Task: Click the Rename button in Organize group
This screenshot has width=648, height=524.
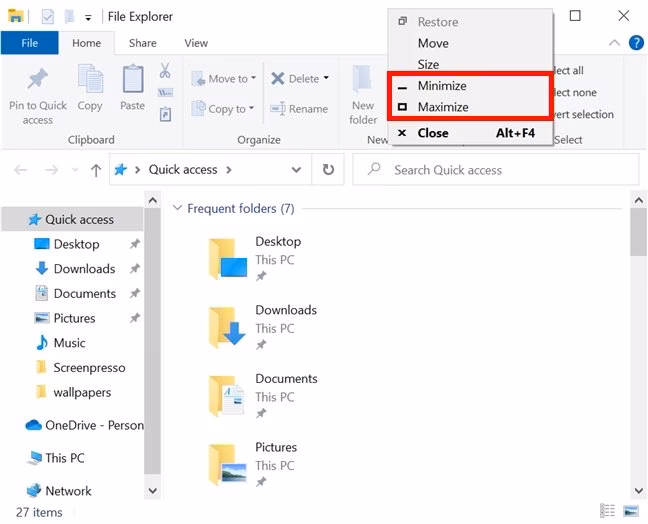Action: tap(299, 109)
